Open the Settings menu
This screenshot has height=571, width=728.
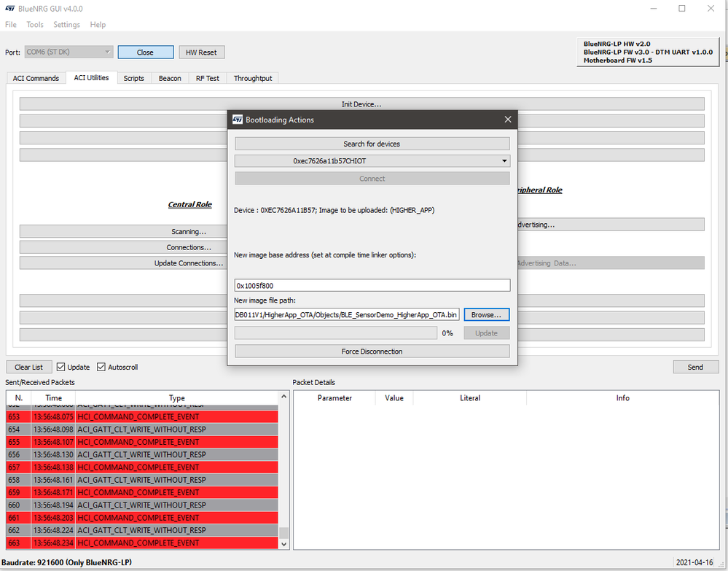[x=66, y=25]
